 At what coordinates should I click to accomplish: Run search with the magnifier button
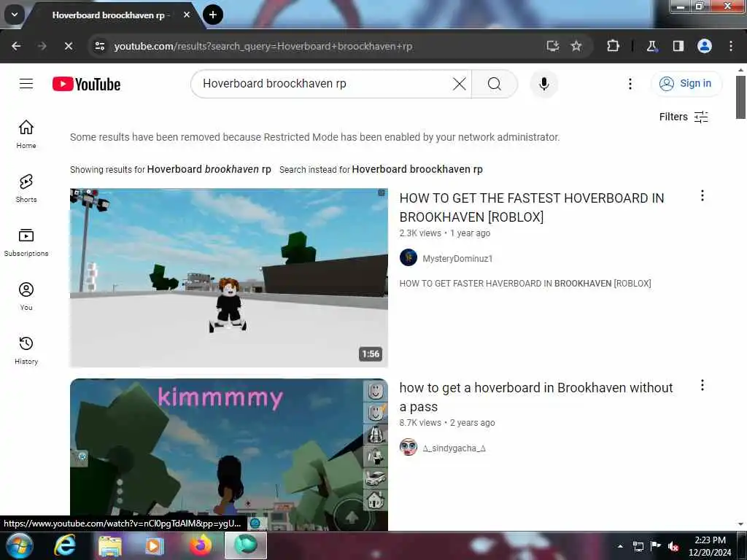pos(495,84)
